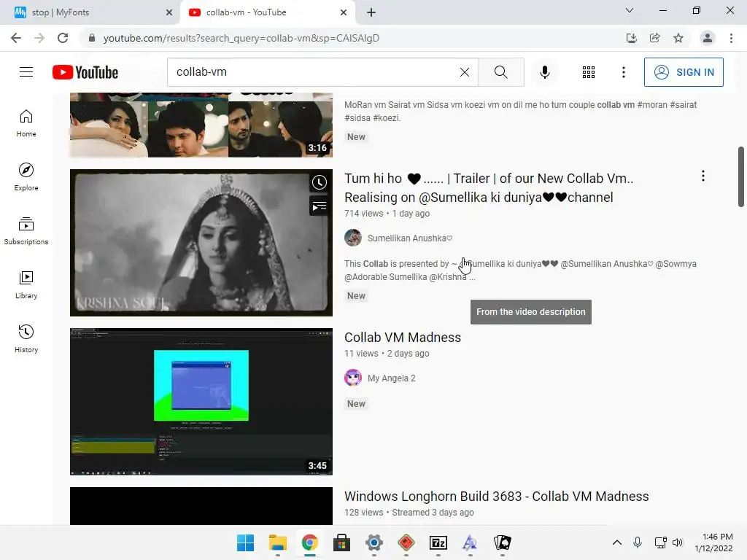Share this page via address bar icon
Viewport: 747px width, 560px height.
pos(655,38)
